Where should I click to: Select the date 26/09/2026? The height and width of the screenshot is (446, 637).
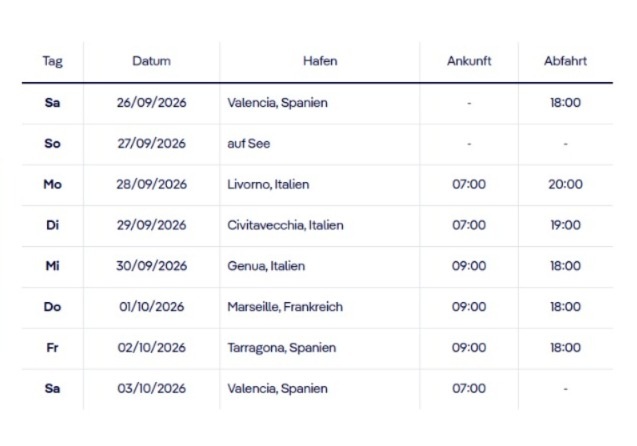pos(152,102)
